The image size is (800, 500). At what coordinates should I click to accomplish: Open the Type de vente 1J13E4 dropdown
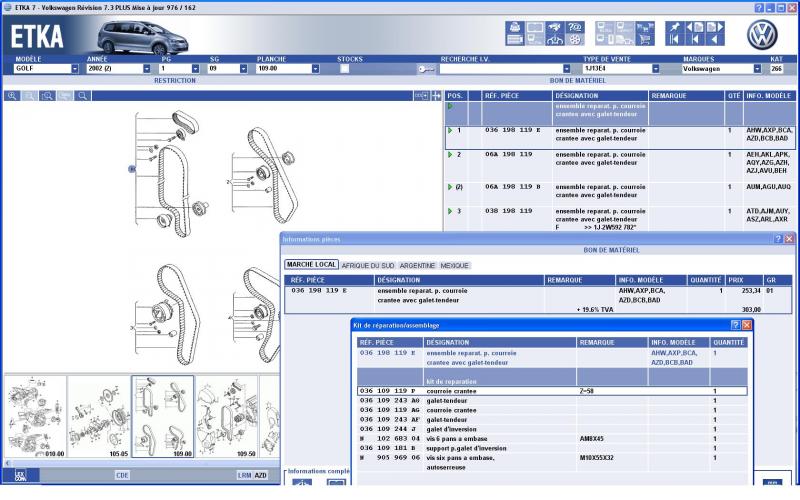pos(656,69)
